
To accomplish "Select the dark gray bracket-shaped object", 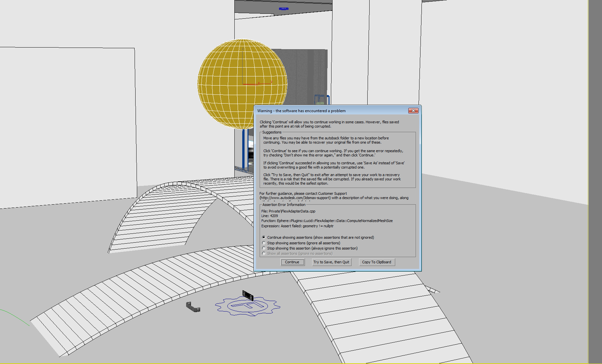I will click(x=193, y=307).
